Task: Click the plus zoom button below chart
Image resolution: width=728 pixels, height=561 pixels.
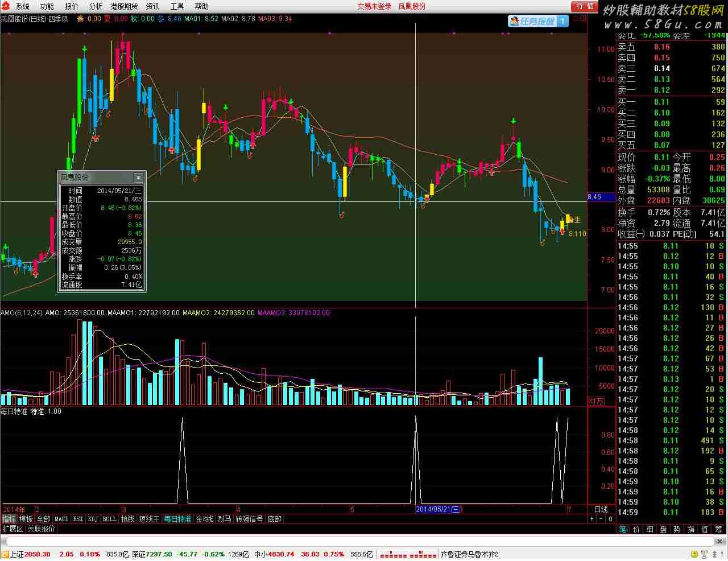Action: click(x=592, y=519)
